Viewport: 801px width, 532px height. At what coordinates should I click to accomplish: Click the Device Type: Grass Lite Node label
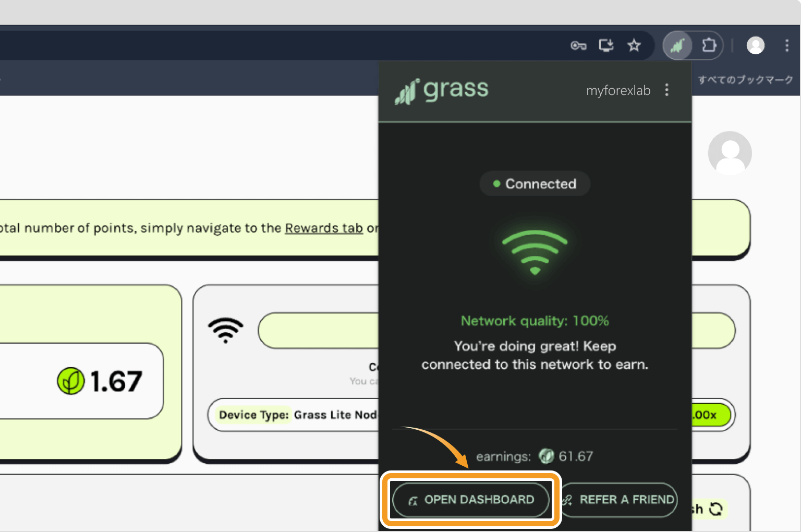298,415
